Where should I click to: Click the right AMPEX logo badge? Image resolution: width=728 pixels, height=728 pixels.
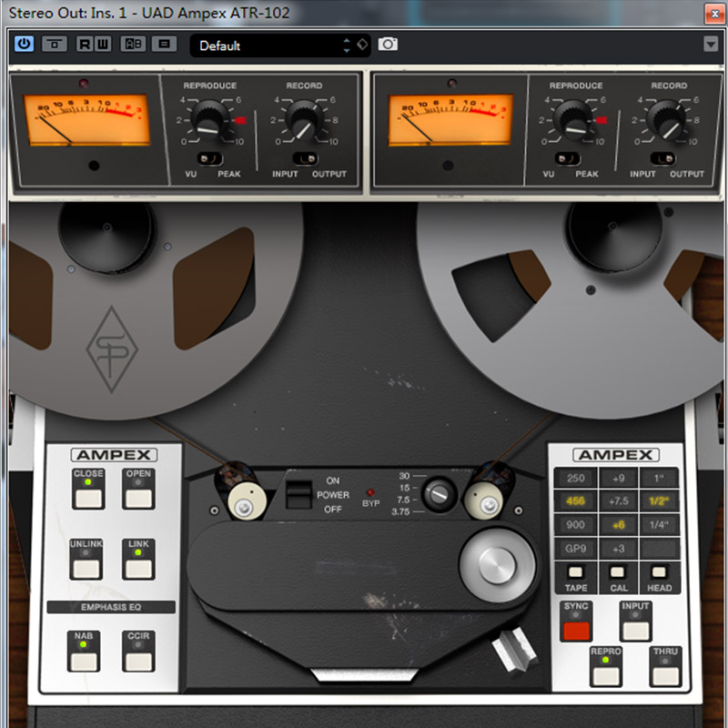[616, 455]
